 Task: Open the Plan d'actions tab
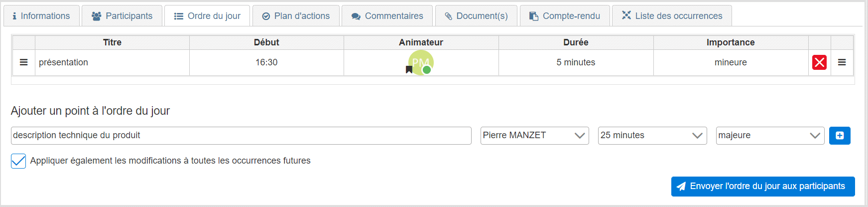coord(296,16)
